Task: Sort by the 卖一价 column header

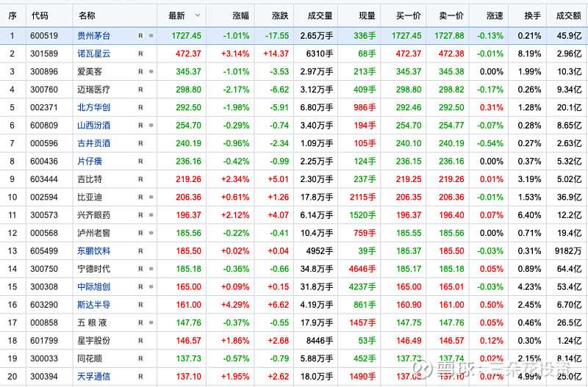Action: click(451, 15)
